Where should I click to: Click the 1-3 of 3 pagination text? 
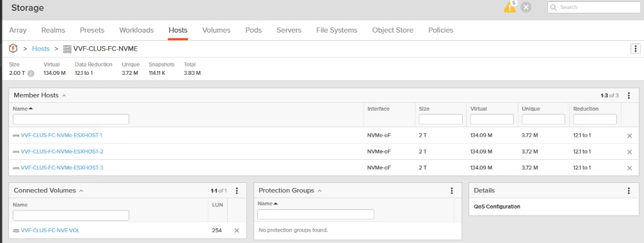[x=609, y=96]
